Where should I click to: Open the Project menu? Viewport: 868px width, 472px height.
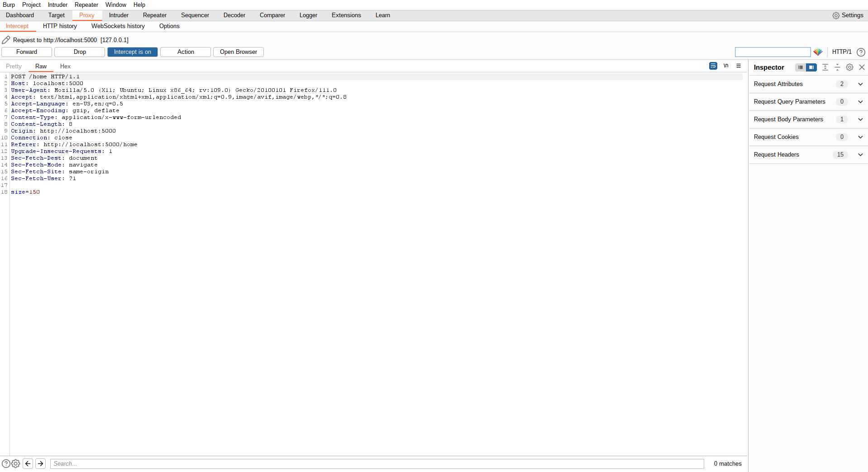tap(32, 5)
